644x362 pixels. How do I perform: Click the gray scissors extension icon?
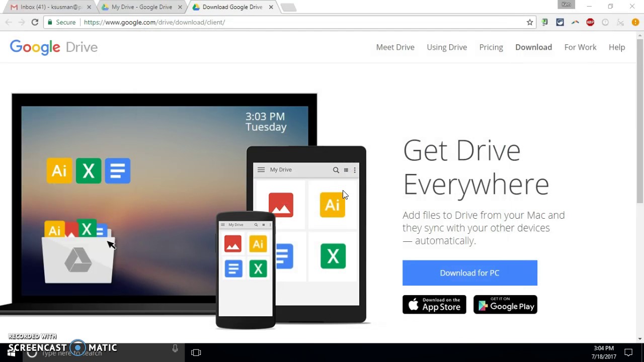[x=620, y=22]
